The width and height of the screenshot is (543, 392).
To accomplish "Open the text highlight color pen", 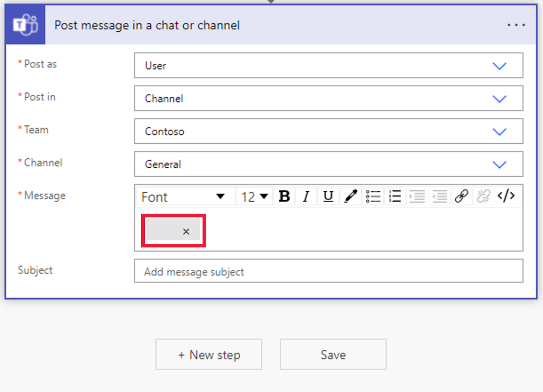I will tap(351, 197).
